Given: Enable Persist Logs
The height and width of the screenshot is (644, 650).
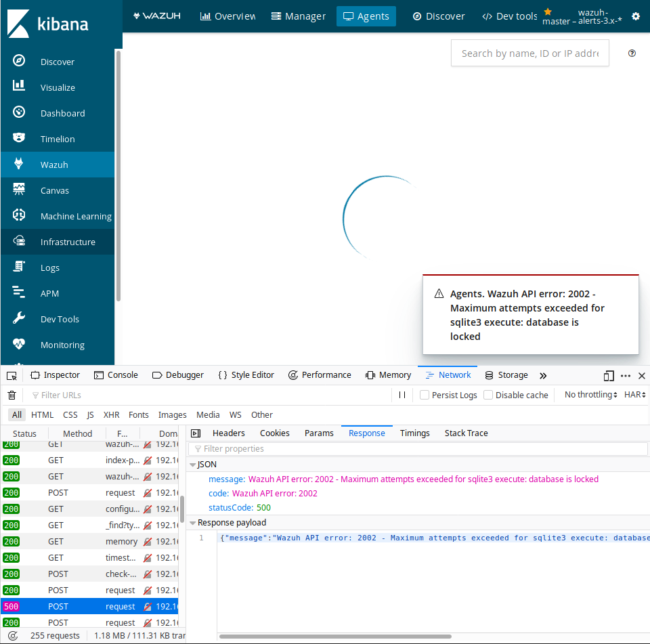Looking at the screenshot, I should click(x=423, y=394).
